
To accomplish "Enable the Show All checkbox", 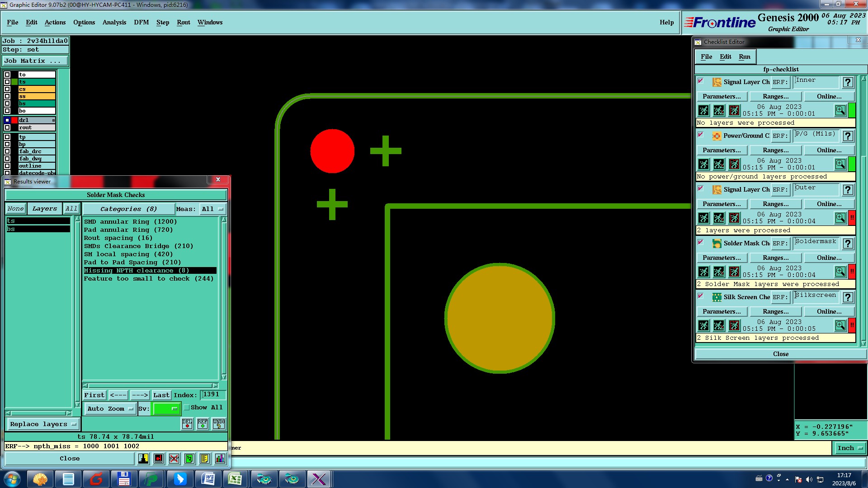I will [187, 408].
